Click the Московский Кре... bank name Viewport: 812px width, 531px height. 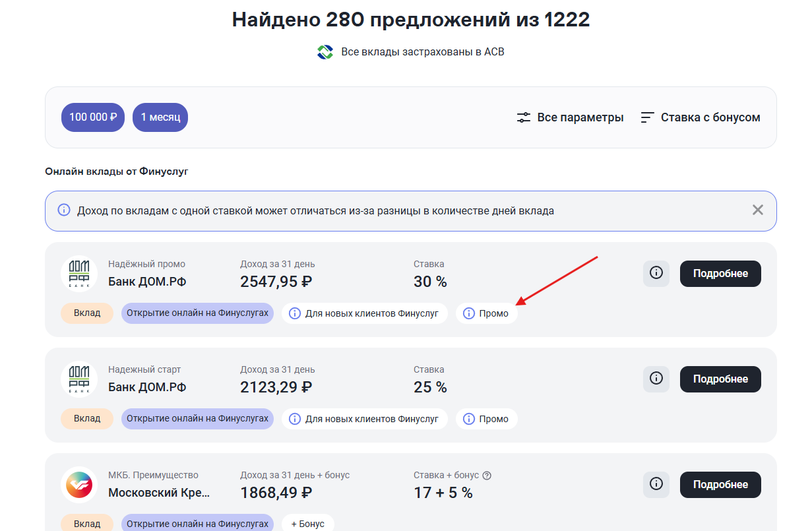[x=159, y=493]
